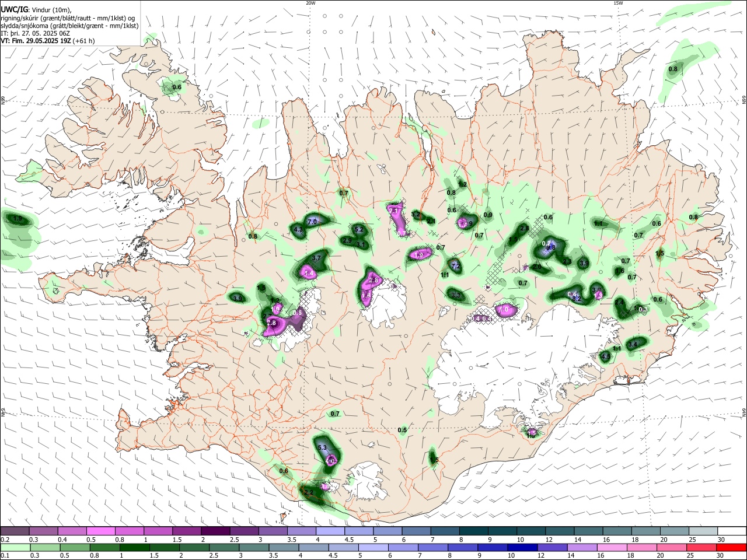Click the '3.2' precipitation value
Viewport: 747px width, 560px height.
(x=416, y=215)
